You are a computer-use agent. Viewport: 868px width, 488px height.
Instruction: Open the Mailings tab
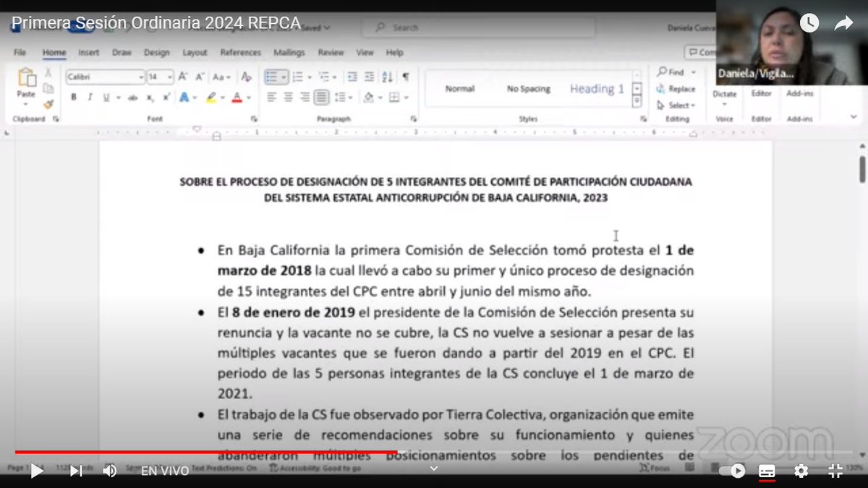pos(289,53)
